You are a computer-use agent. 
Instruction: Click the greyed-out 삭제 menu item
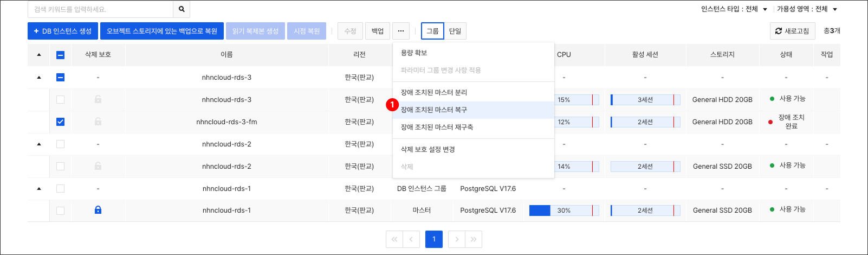pyautogui.click(x=473, y=167)
